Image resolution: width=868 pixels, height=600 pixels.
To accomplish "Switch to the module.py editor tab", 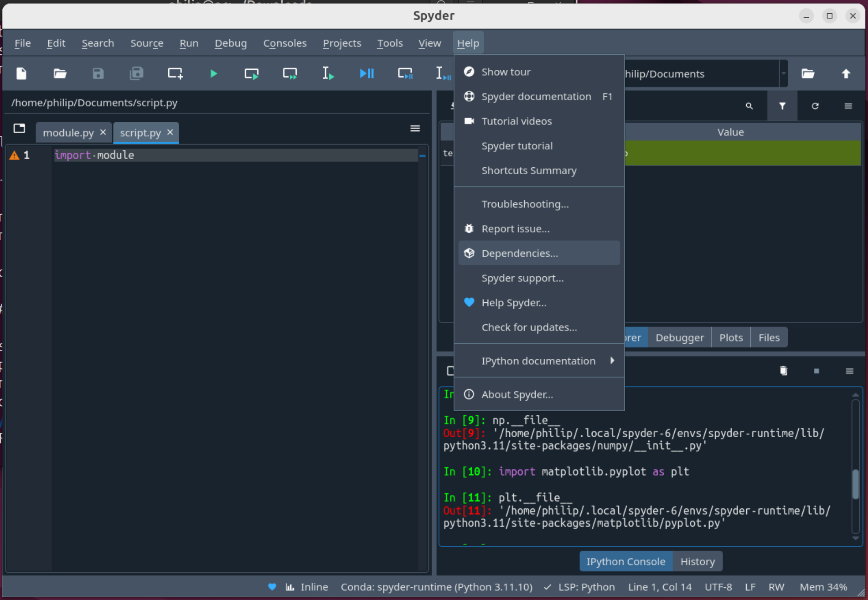I will pyautogui.click(x=68, y=133).
